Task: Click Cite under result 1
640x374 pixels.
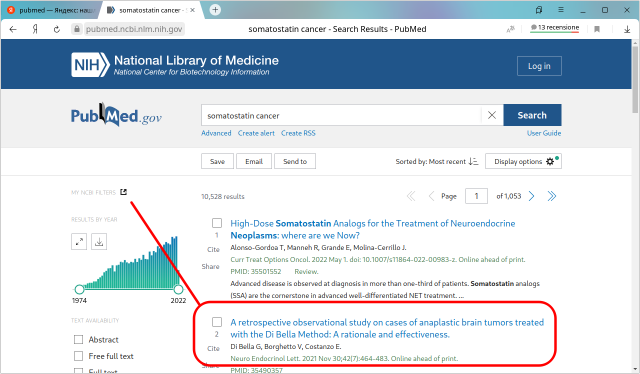Action: click(213, 249)
